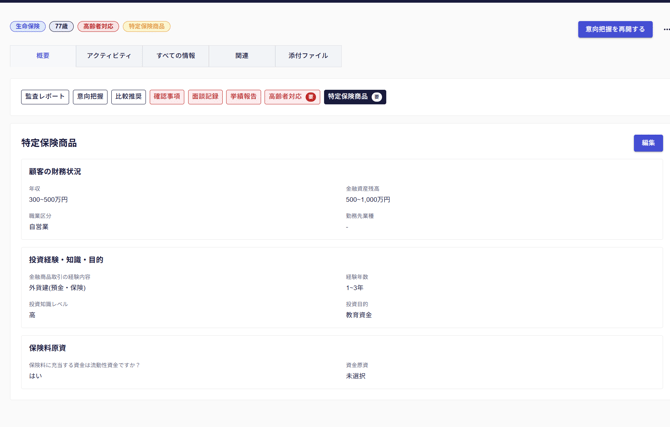Open the three-dots more options menu
This screenshot has height=427, width=670.
pos(666,30)
